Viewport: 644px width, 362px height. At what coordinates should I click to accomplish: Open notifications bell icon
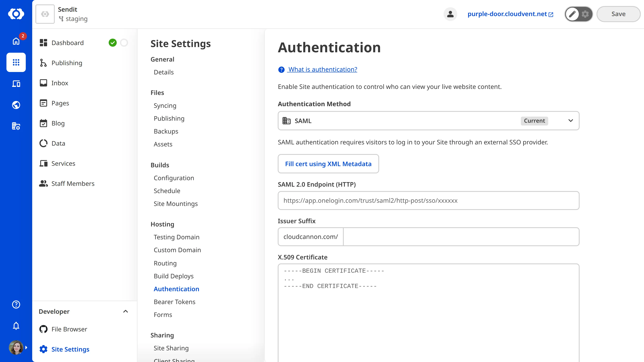pyautogui.click(x=16, y=326)
